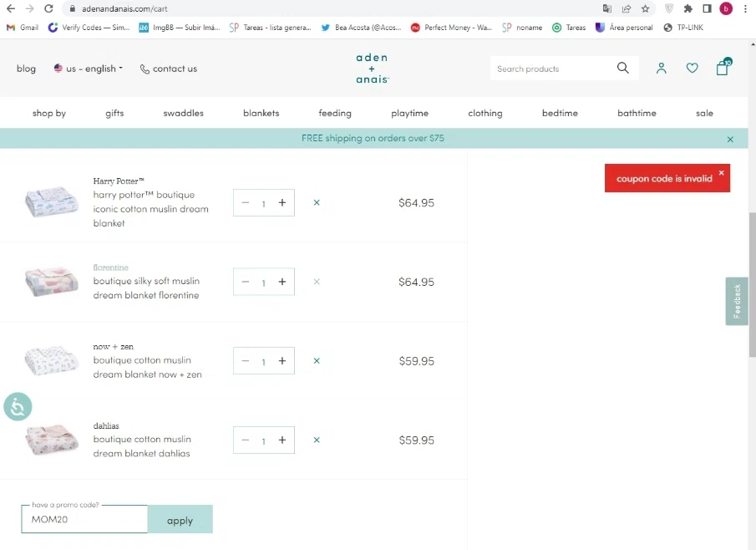
Task: Open the bathtime menu
Action: pyautogui.click(x=637, y=113)
